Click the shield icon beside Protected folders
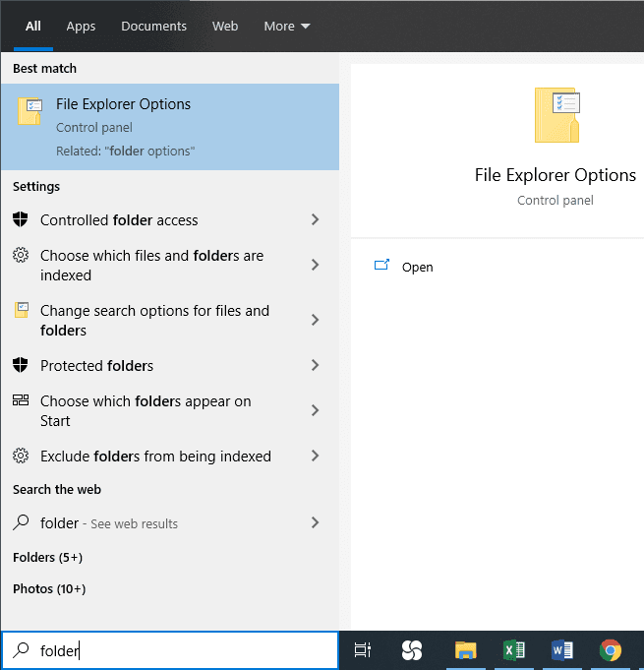 (21, 366)
